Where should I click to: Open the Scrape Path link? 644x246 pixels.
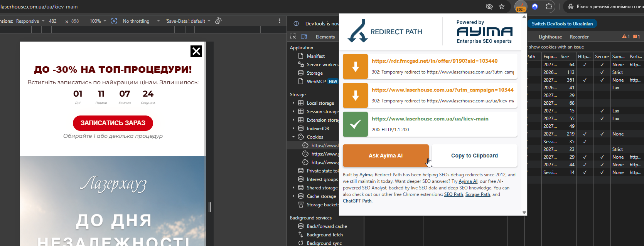[x=477, y=194]
